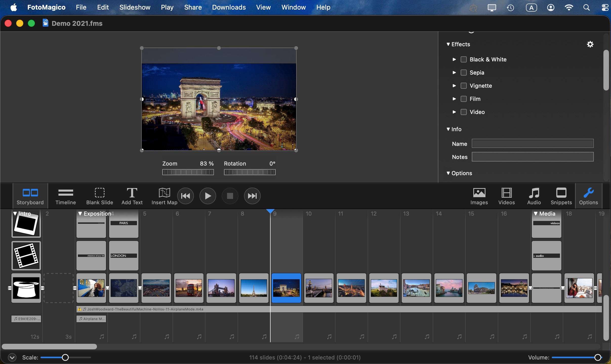Enable Black & White effect
The height and width of the screenshot is (364, 611).
click(464, 59)
